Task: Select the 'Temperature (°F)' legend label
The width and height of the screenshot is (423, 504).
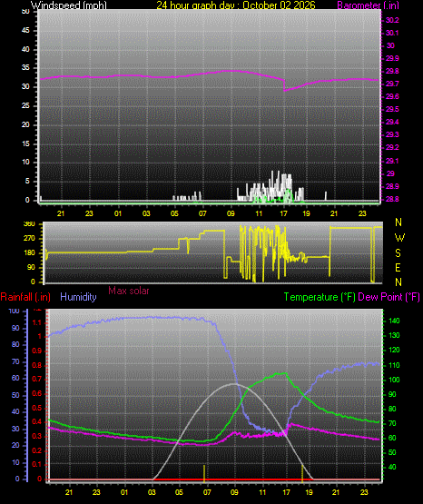Action: pos(320,297)
